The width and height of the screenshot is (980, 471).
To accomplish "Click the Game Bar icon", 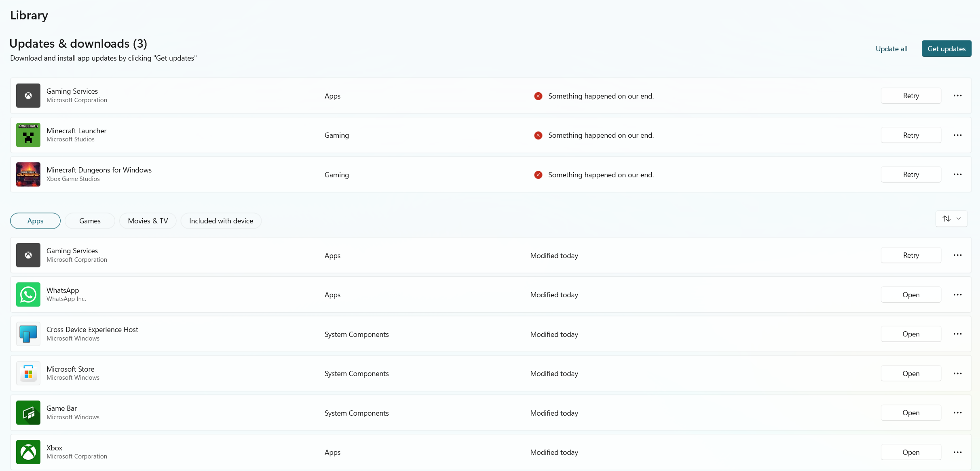I will pos(28,412).
